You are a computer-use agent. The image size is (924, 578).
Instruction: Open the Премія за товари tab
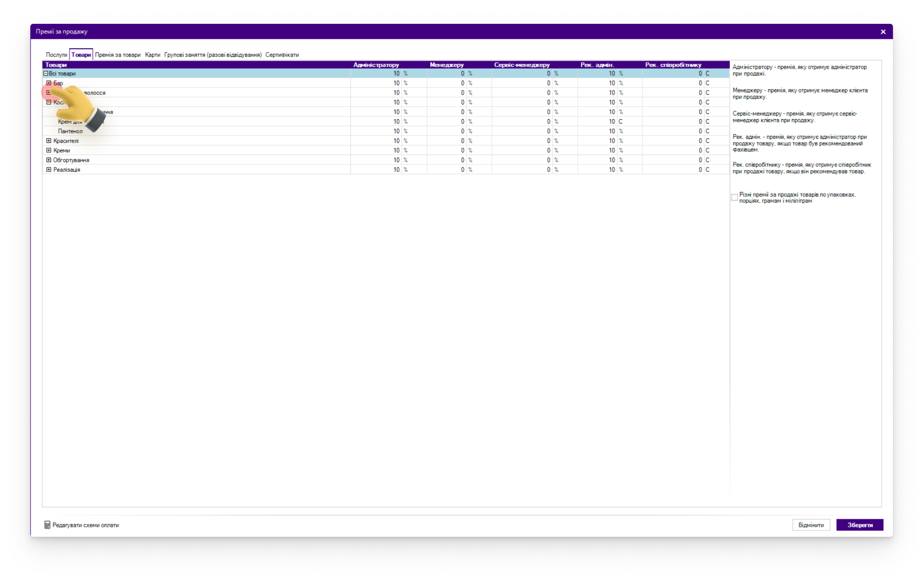click(x=118, y=55)
